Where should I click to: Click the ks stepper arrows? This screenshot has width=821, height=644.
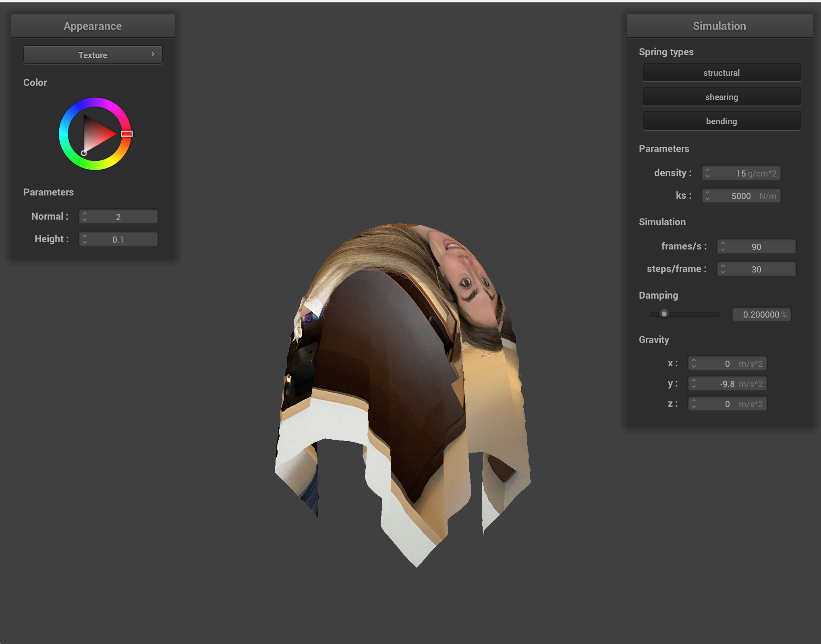[x=707, y=196]
